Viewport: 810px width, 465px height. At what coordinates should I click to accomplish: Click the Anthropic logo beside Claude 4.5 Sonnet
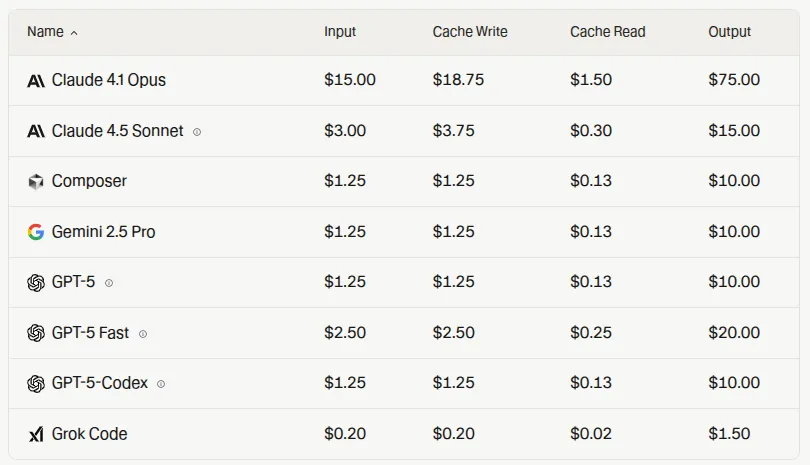[36, 131]
